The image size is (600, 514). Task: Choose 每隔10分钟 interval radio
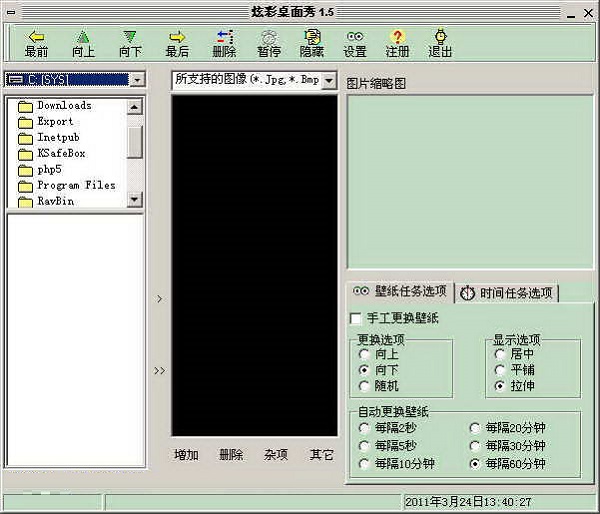point(364,464)
